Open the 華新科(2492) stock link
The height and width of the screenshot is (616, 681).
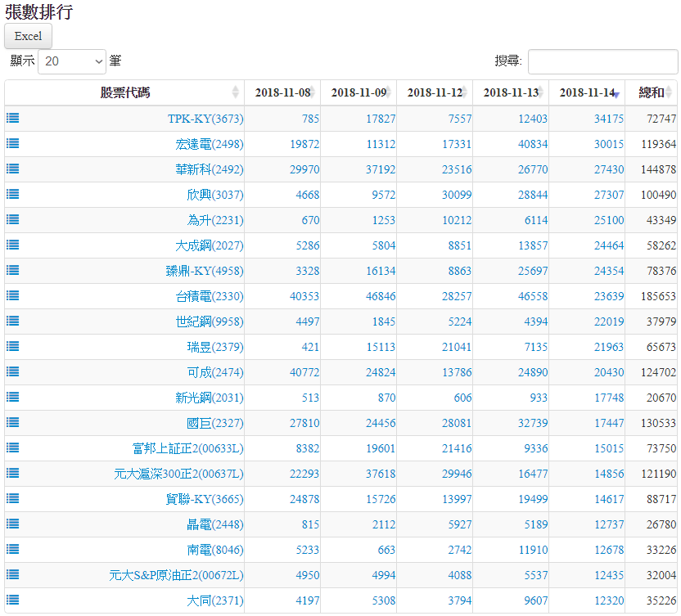[x=209, y=169]
